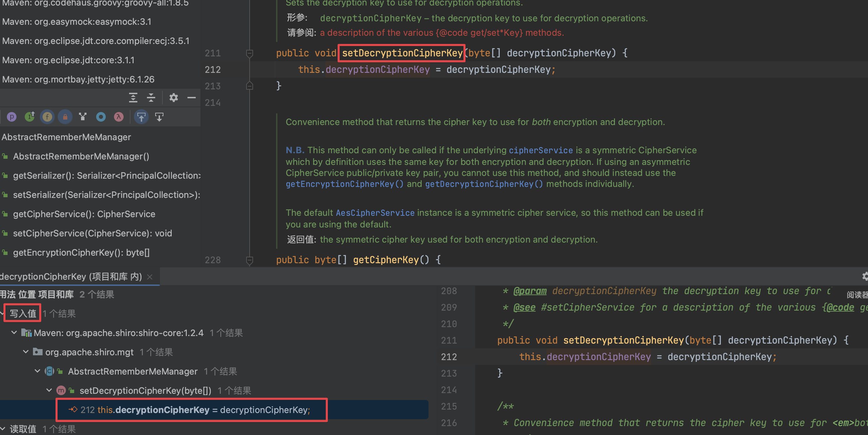Open getEncryptionCipherKey() doc link
This screenshot has width=868, height=435.
(344, 184)
